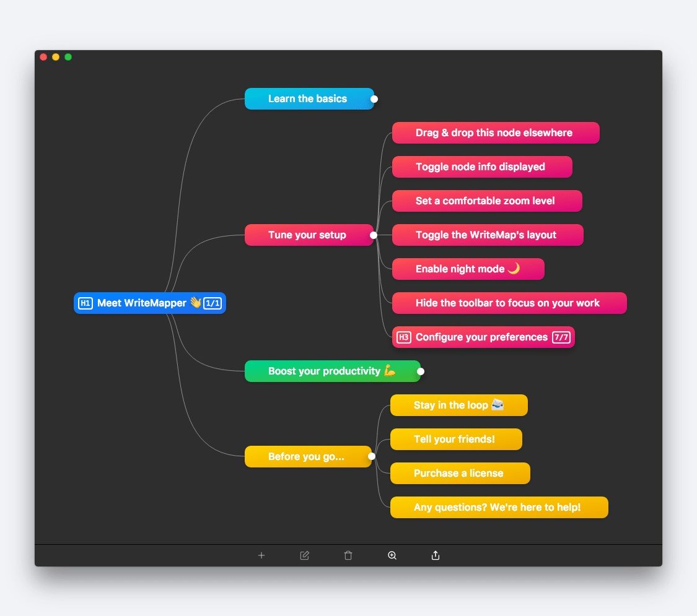Collapse the Before you go branch handle
This screenshot has height=616, width=697.
[372, 456]
